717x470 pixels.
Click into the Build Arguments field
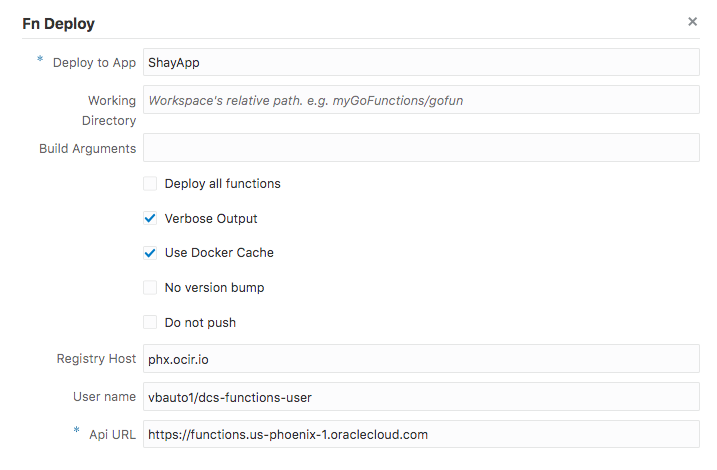(x=420, y=148)
